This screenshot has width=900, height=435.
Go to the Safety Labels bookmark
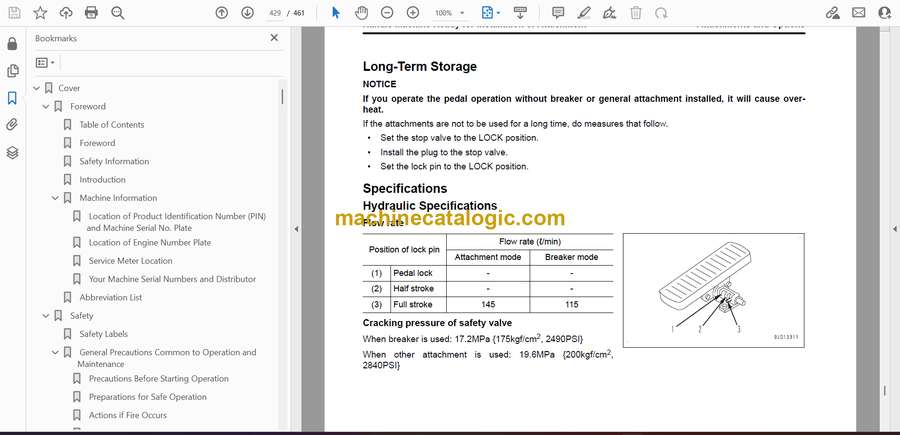(x=103, y=334)
